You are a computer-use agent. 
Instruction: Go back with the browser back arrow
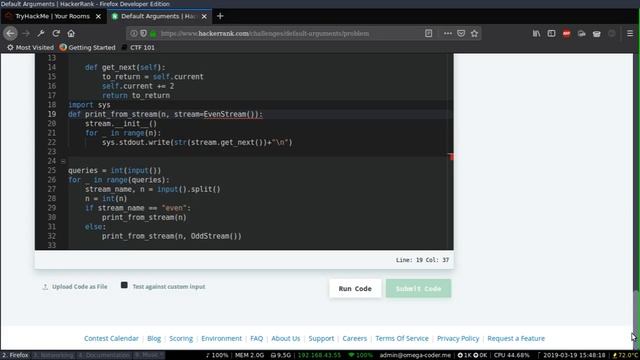pos(11,33)
